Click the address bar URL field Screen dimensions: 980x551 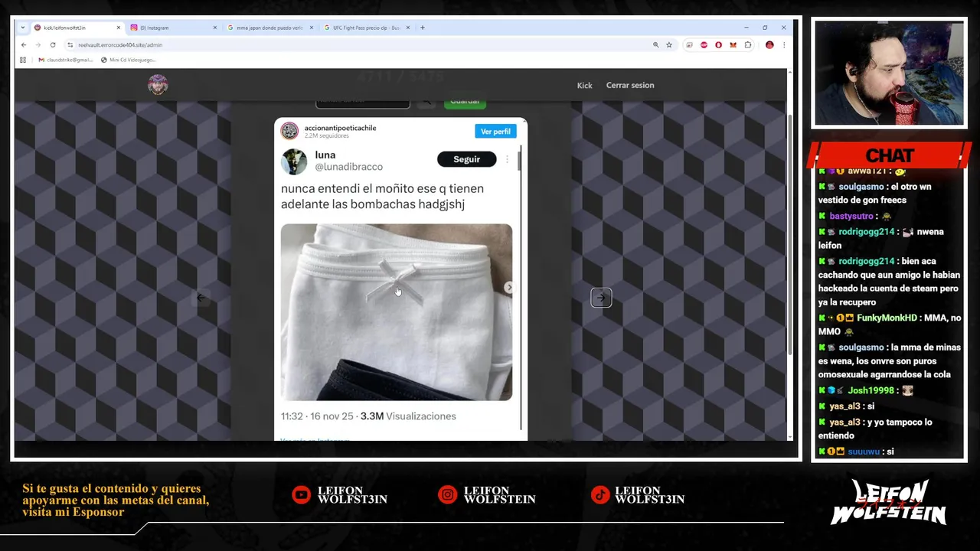[360, 45]
